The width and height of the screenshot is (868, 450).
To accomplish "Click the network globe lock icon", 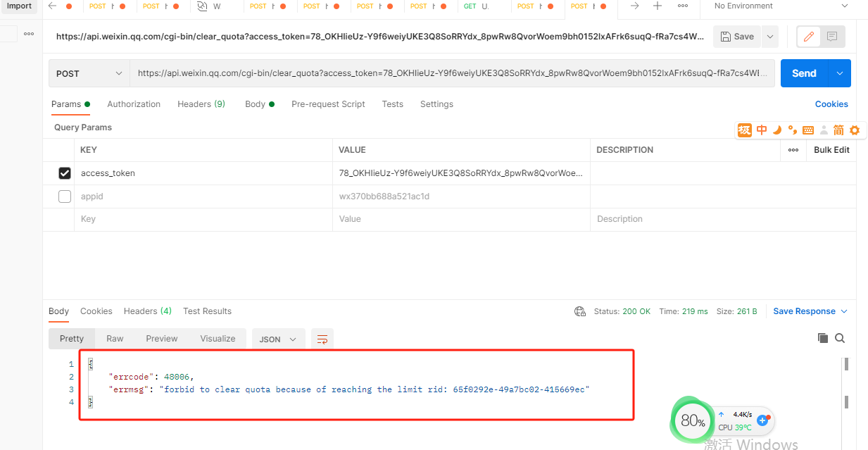I will point(580,311).
